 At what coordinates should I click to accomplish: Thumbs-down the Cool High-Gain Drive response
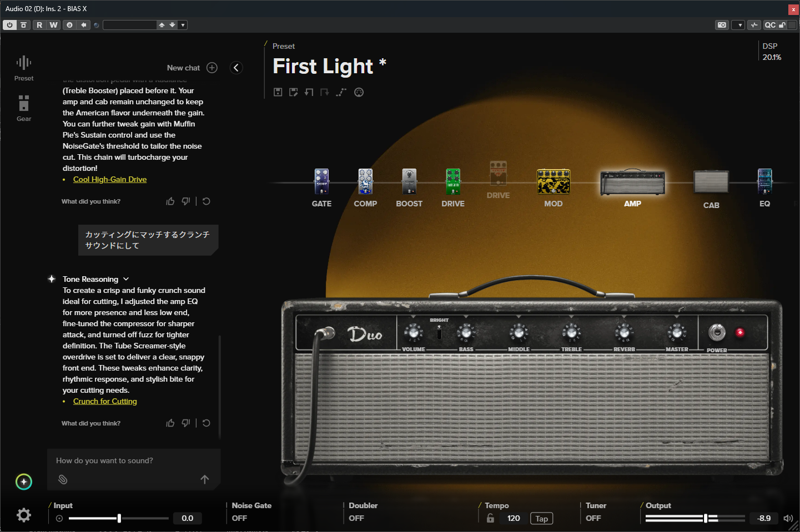[186, 201]
